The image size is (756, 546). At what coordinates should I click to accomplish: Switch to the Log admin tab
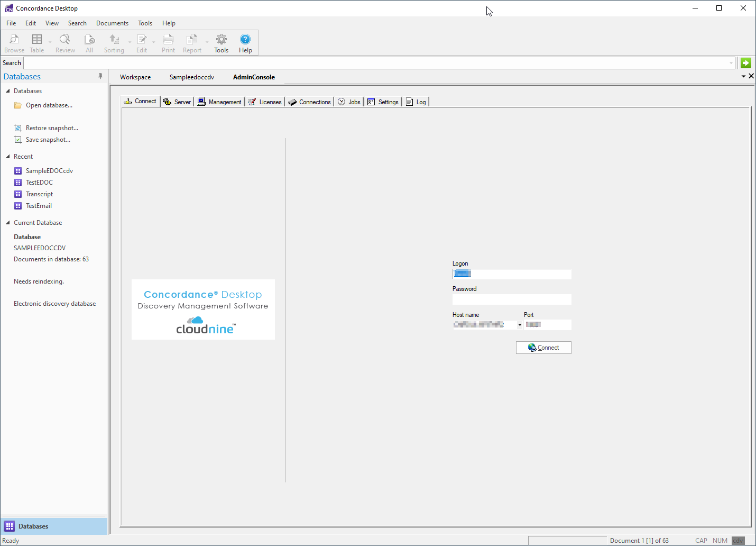(416, 102)
